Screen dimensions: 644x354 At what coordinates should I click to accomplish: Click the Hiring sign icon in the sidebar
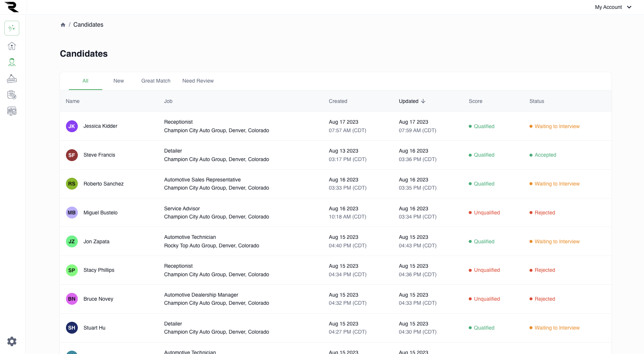pyautogui.click(x=11, y=79)
